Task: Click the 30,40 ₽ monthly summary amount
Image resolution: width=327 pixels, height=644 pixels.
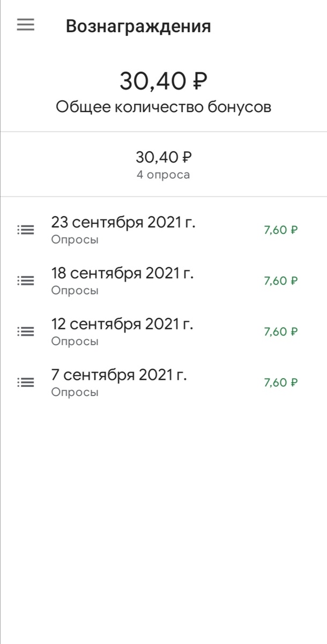Action: point(163,157)
